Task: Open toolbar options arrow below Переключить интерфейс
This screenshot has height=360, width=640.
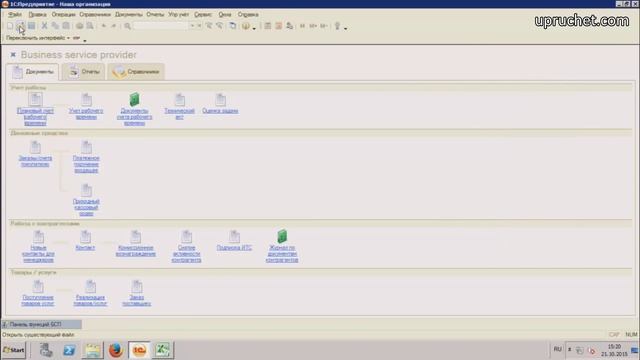Action: (85, 40)
